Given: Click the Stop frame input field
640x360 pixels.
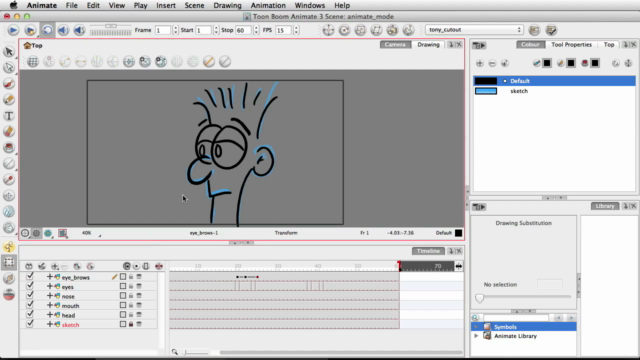Looking at the screenshot, I should tap(243, 30).
